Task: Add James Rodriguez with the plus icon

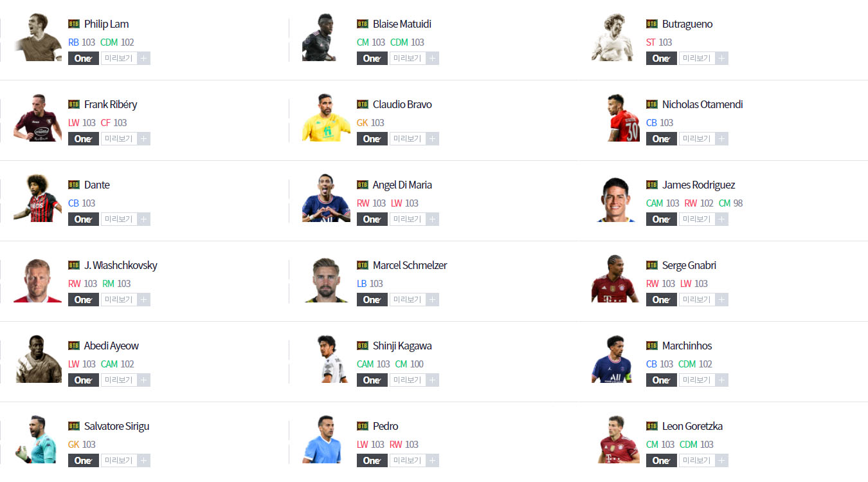Action: (722, 219)
